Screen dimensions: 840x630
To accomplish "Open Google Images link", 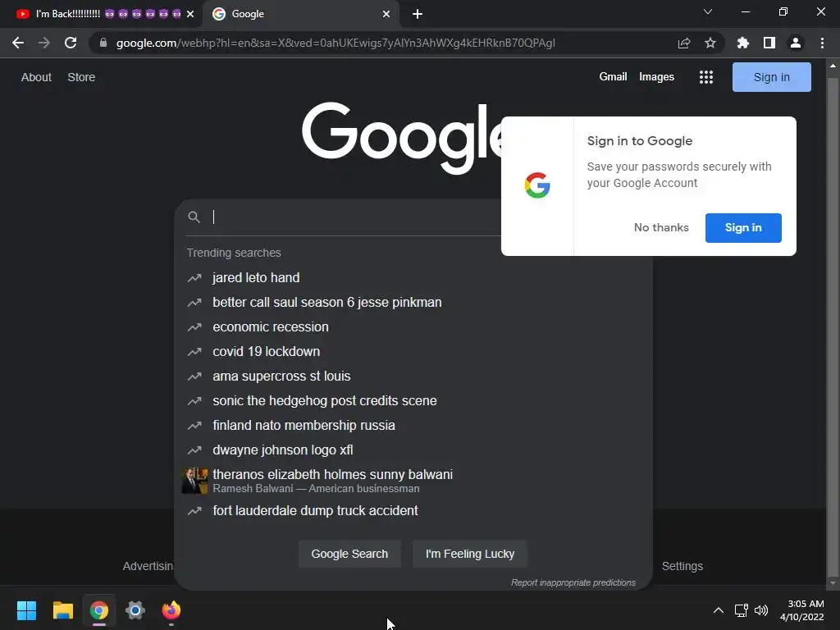I will 656,76.
